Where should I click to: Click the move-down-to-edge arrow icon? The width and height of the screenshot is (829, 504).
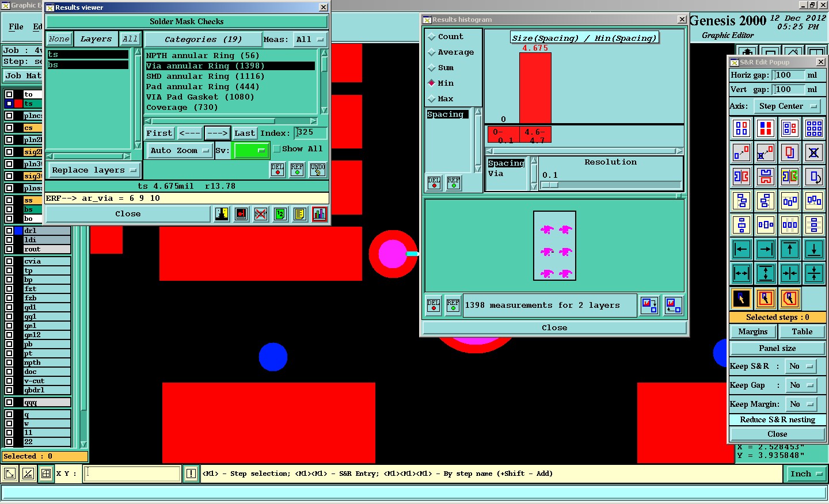point(814,249)
